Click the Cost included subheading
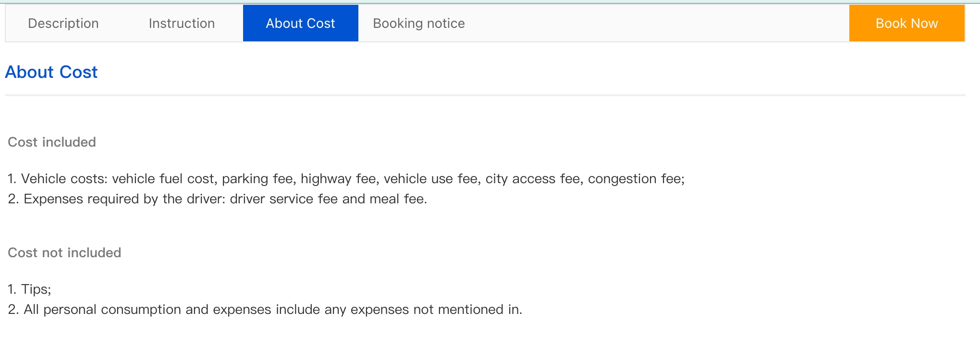 tap(52, 142)
